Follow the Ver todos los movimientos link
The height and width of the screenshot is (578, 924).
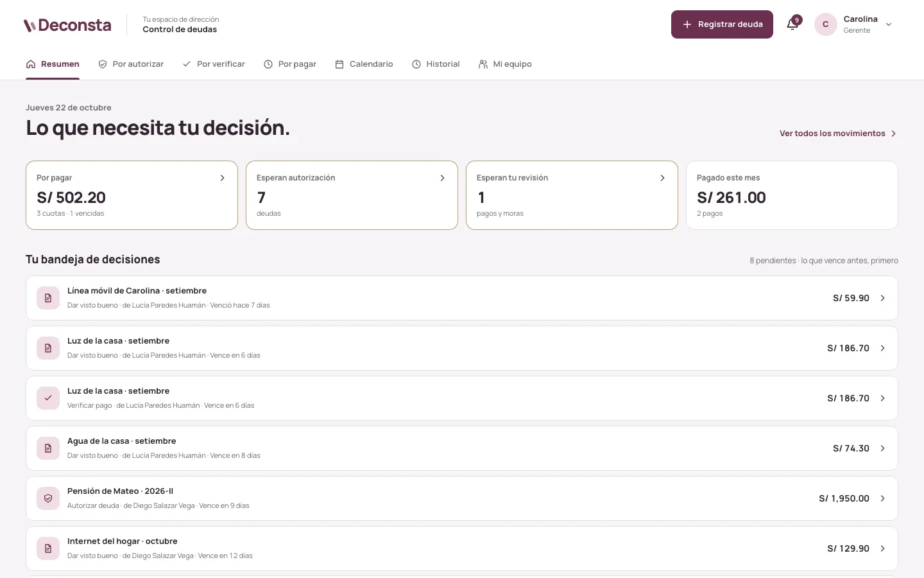[838, 134]
